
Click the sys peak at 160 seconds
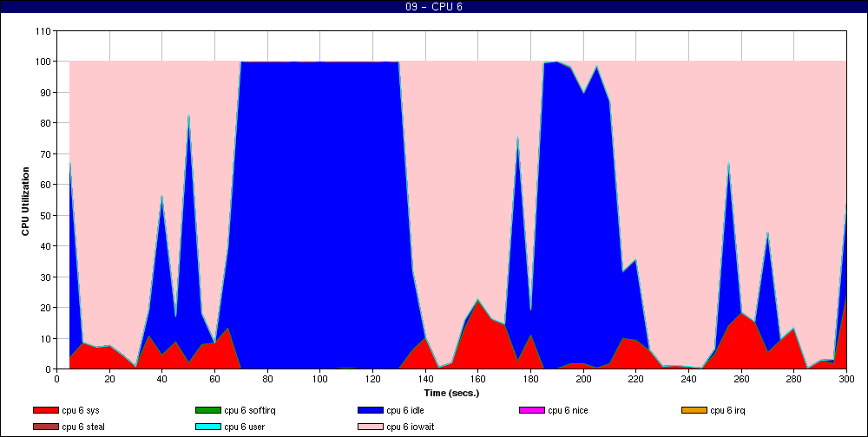477,300
